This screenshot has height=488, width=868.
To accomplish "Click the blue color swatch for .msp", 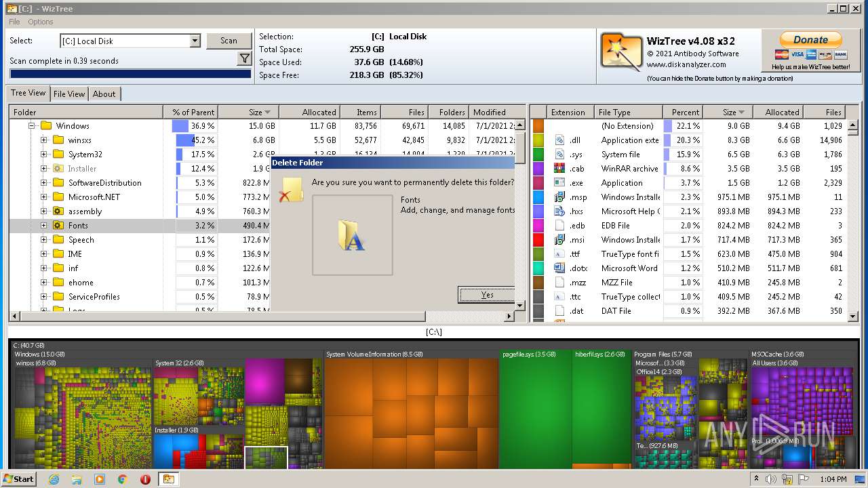I will click(538, 197).
